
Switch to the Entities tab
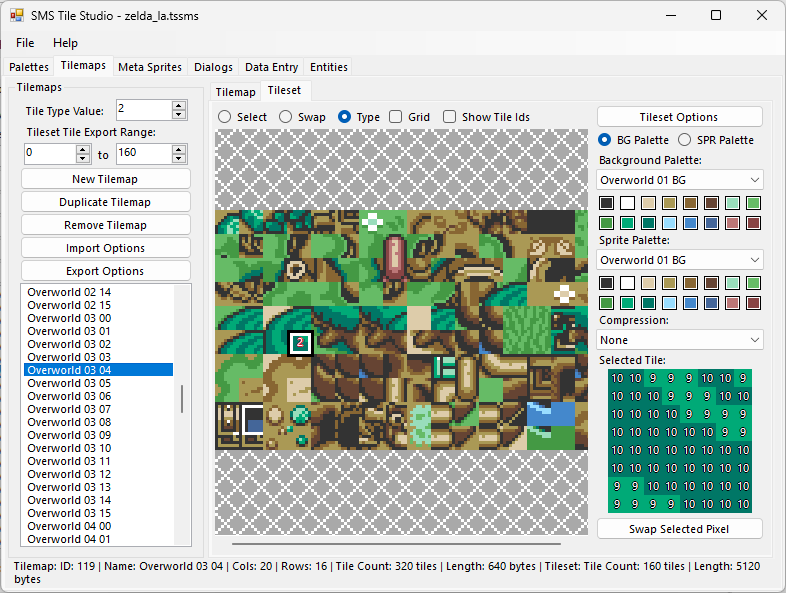tap(329, 67)
